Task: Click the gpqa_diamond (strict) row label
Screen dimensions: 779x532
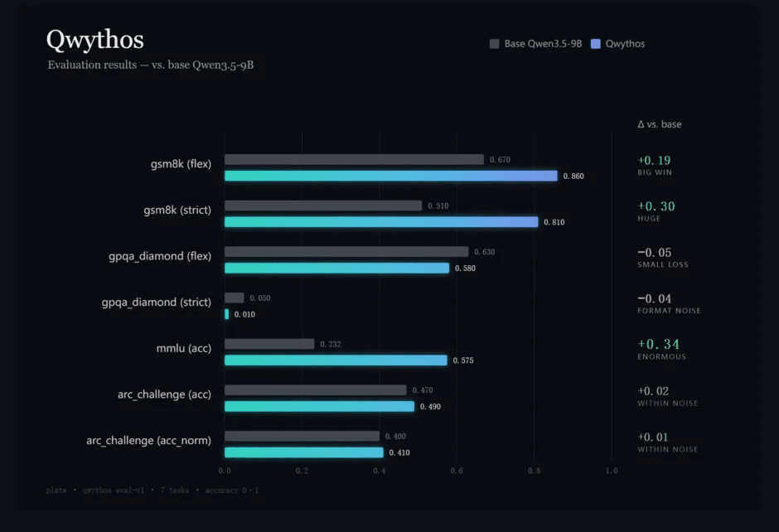Action: [x=157, y=302]
